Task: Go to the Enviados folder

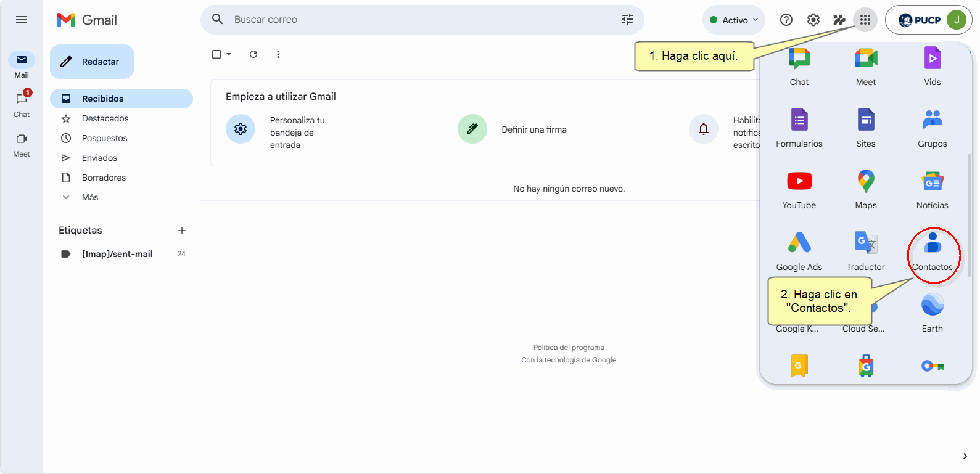Action: tap(99, 158)
